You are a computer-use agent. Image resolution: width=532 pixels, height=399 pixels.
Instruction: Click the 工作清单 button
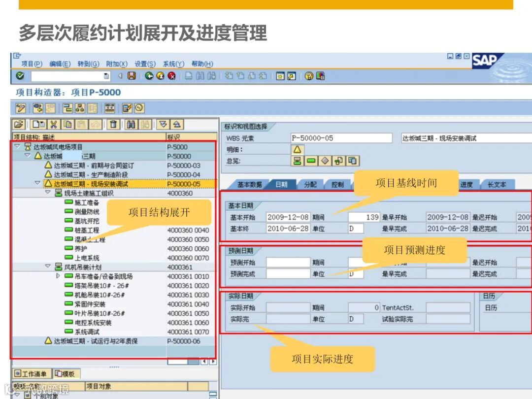pyautogui.click(x=32, y=374)
